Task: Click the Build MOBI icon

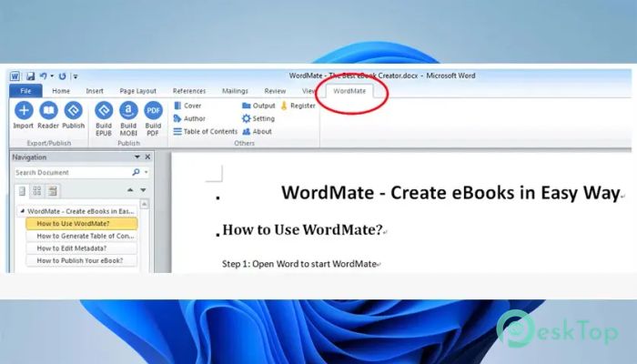Action: pos(128,115)
